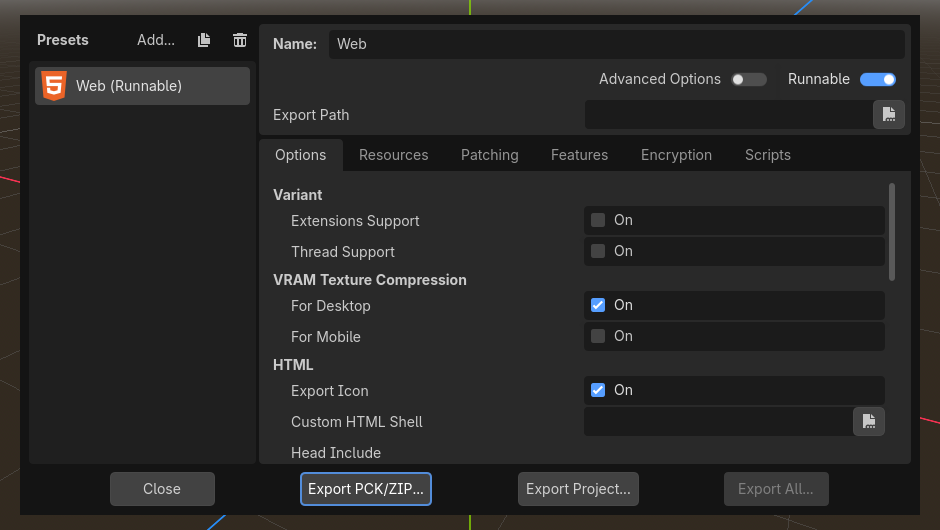Click the Close button
The image size is (940, 530).
coord(162,489)
